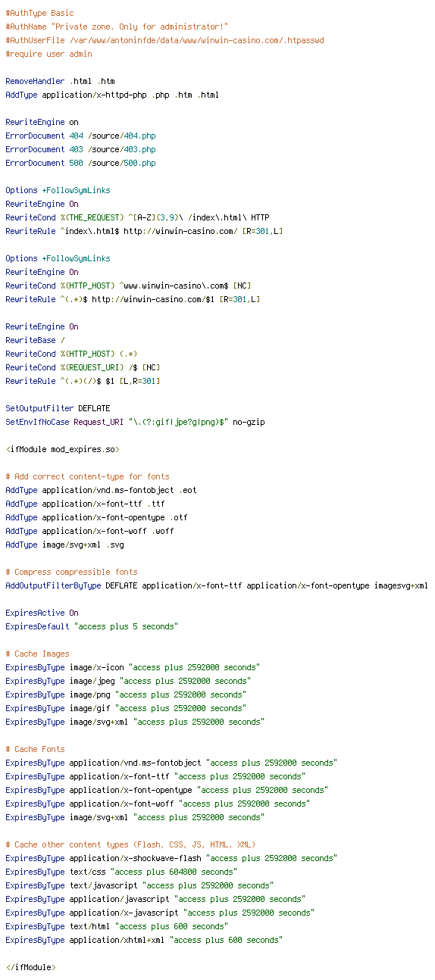This screenshot has width=435, height=980.
Task: Click the '# Cache Fonts' comment
Action: (35, 749)
